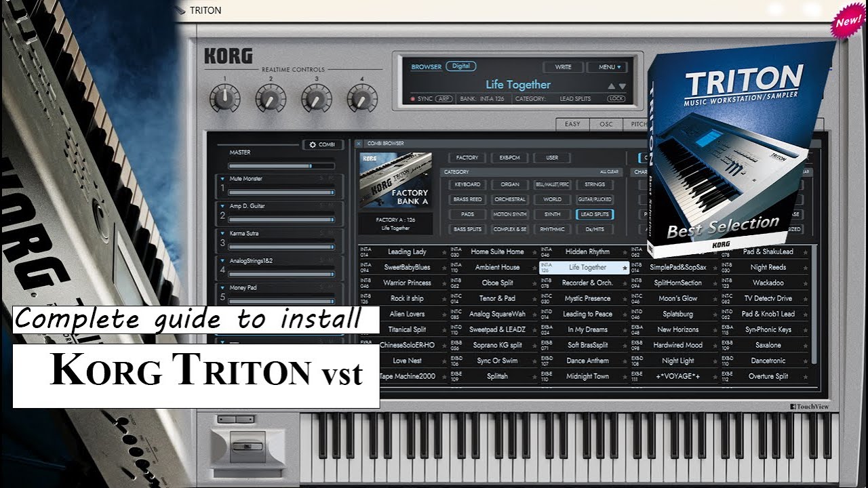Star the Night Reeds preset

805,268
